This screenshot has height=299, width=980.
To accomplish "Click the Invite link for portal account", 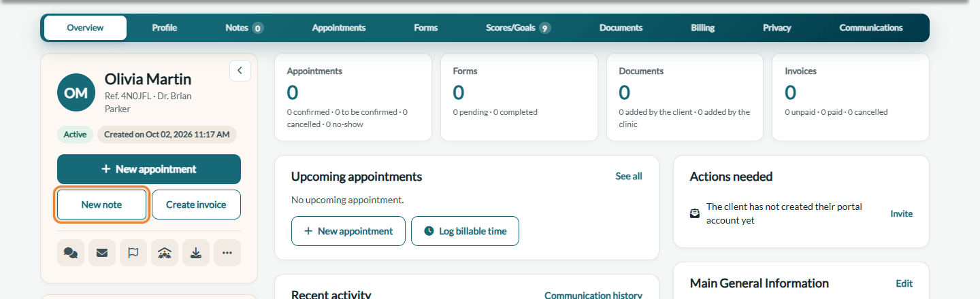I will [902, 213].
